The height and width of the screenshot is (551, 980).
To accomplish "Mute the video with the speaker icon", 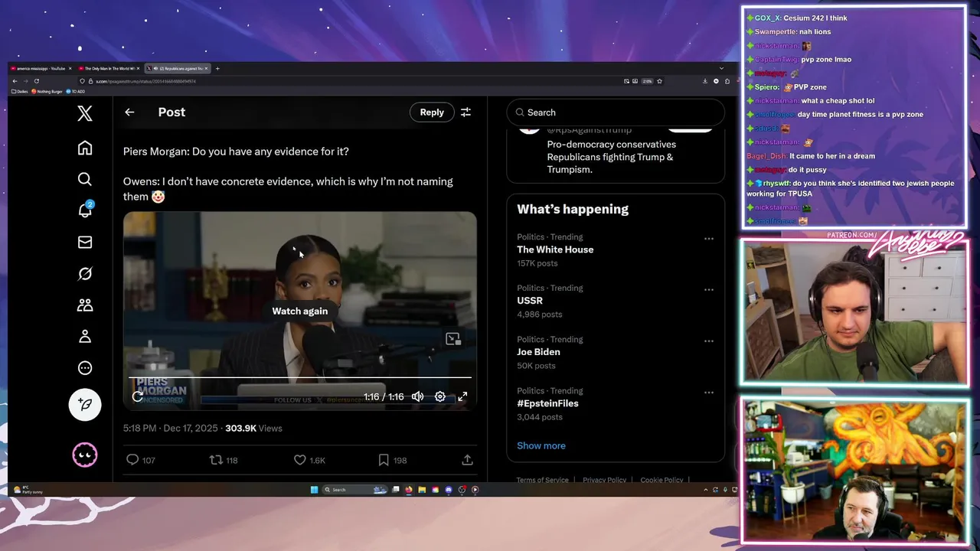I will pyautogui.click(x=417, y=396).
